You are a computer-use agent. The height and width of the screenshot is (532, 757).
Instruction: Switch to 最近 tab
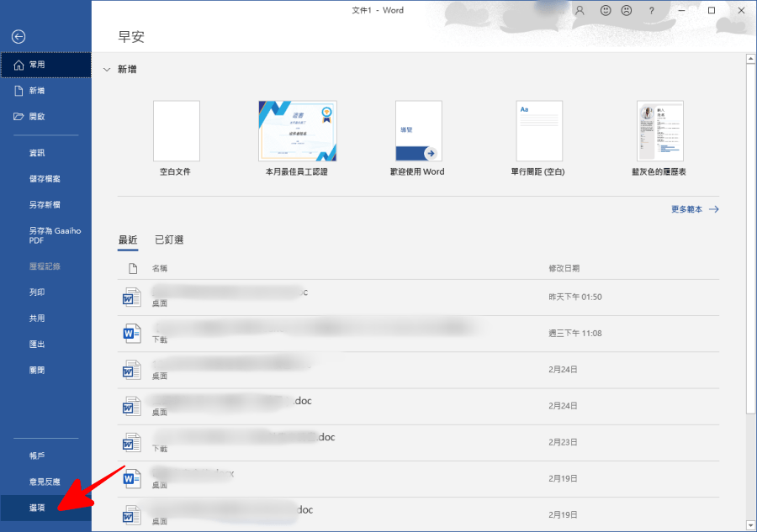coord(128,240)
